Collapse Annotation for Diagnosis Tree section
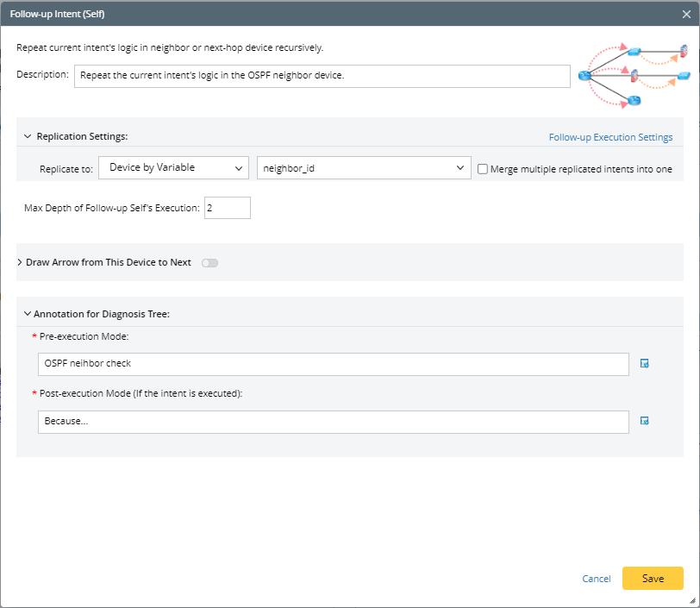Image resolution: width=700 pixels, height=608 pixels. point(28,314)
